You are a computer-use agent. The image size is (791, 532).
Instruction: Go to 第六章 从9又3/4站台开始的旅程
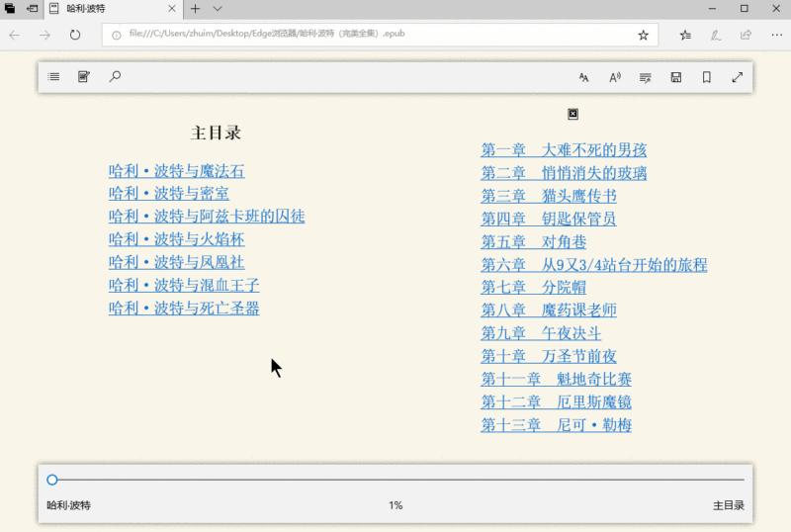click(x=594, y=264)
